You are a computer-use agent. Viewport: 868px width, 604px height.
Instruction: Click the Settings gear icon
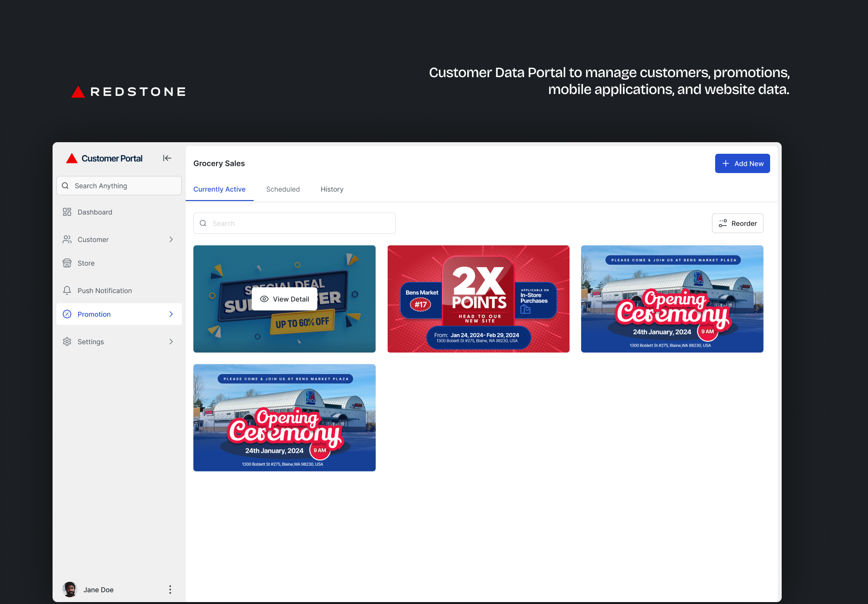point(67,342)
